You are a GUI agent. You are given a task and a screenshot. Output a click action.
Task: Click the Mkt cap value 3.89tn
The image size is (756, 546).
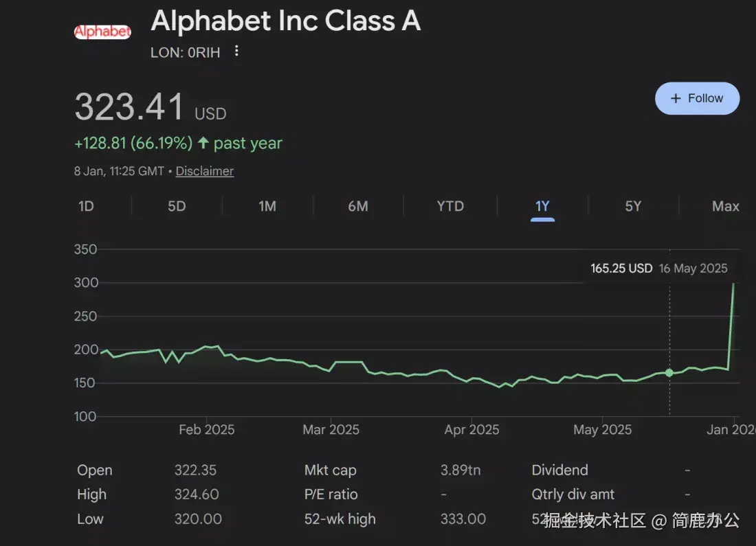(x=460, y=470)
